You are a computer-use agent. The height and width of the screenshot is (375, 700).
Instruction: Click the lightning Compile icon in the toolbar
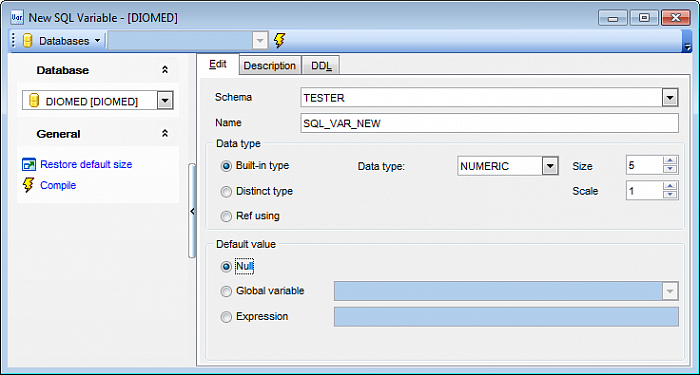(x=279, y=41)
